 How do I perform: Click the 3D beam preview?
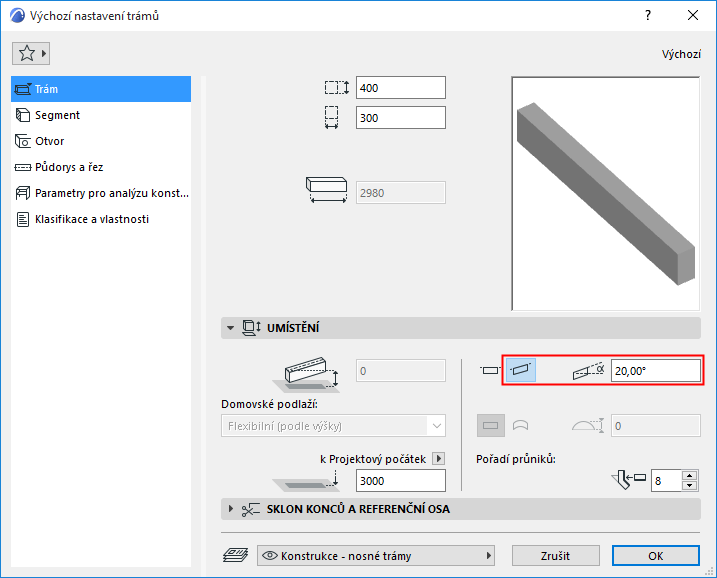click(x=605, y=194)
